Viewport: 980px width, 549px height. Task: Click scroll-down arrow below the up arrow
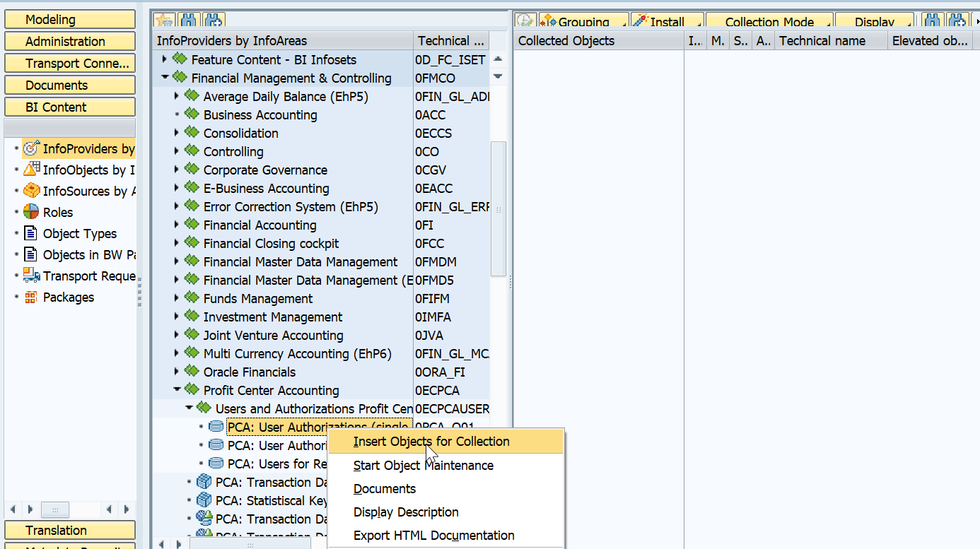(x=498, y=76)
